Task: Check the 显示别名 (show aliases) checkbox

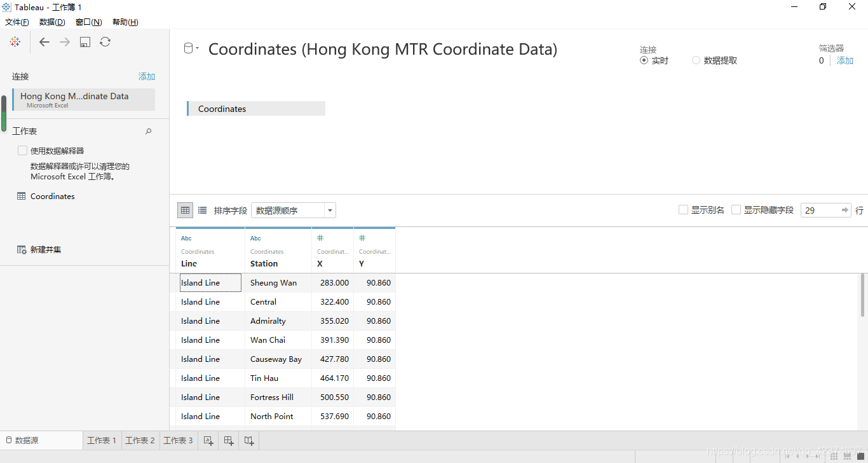Action: (x=684, y=210)
